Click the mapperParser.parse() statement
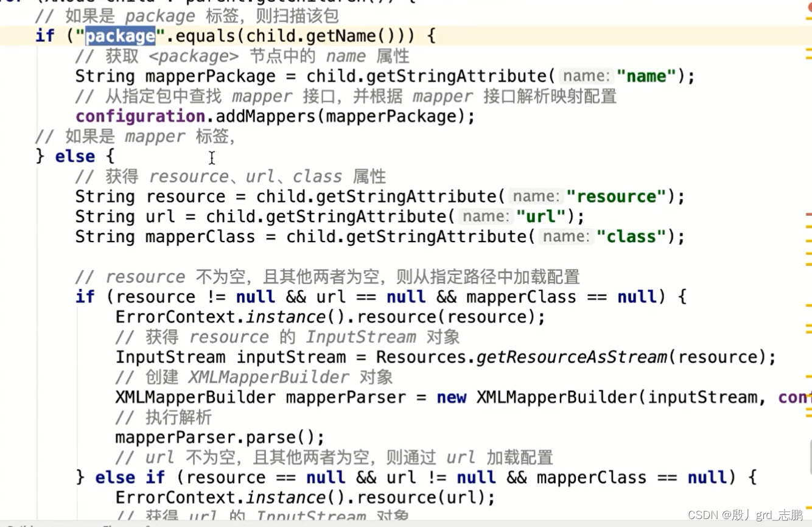 [220, 438]
